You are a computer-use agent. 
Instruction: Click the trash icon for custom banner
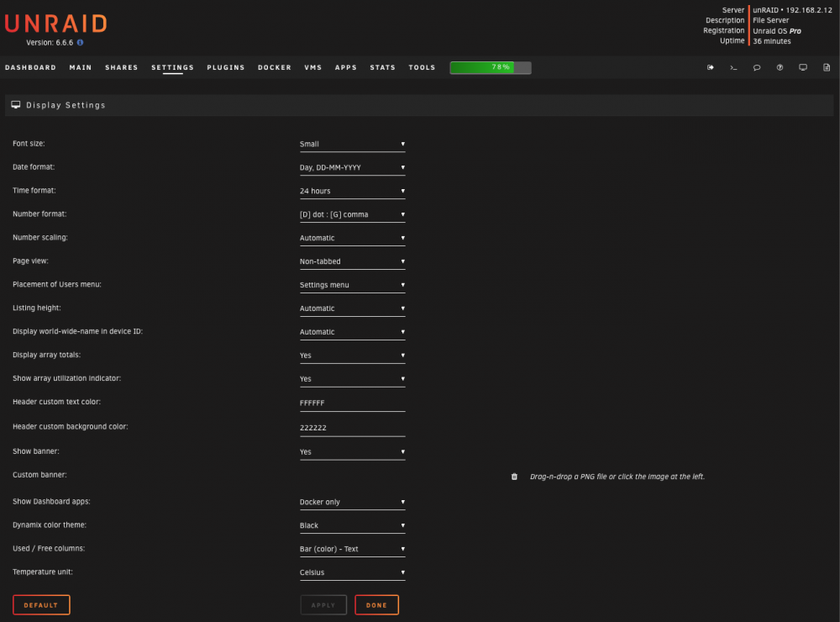(x=514, y=477)
